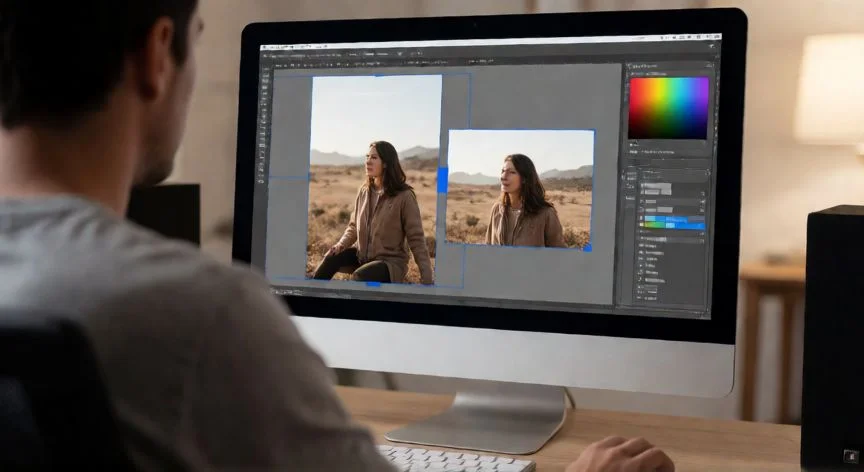Image resolution: width=864 pixels, height=472 pixels.
Task: Click the blue handle between the two photos
Action: (x=442, y=180)
